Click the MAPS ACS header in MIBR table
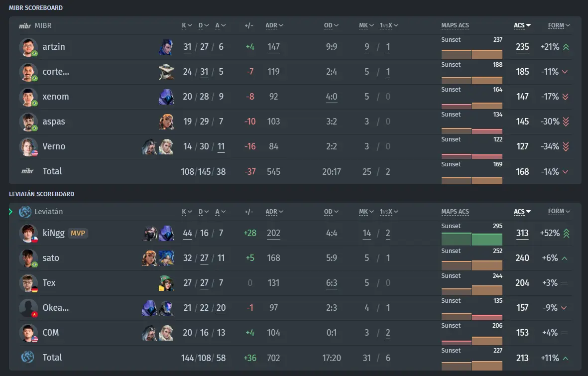Image resolution: width=588 pixels, height=376 pixels. coord(455,25)
